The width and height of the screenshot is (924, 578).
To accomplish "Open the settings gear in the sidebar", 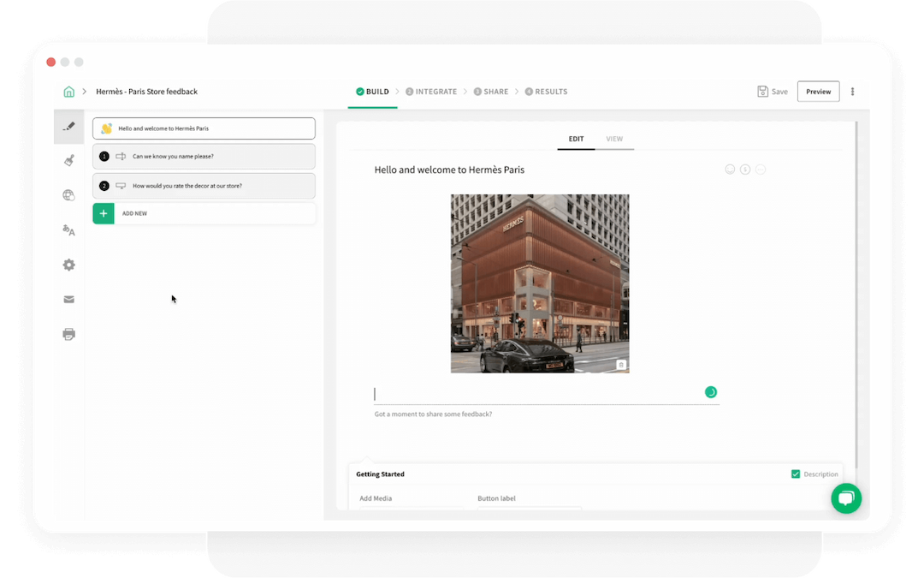I will click(68, 265).
